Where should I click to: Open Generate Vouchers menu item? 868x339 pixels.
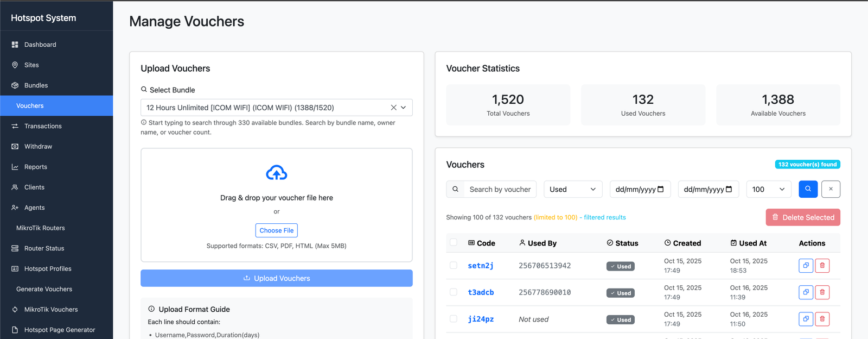[56, 289]
